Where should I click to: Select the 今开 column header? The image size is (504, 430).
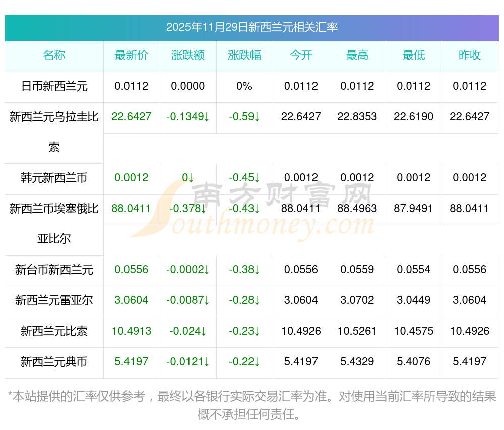pos(301,55)
